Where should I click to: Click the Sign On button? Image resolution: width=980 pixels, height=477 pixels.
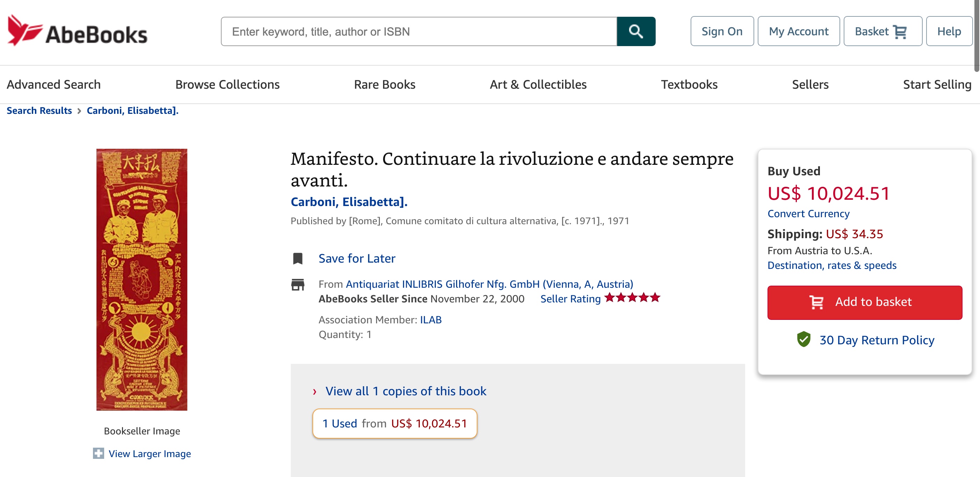click(722, 31)
